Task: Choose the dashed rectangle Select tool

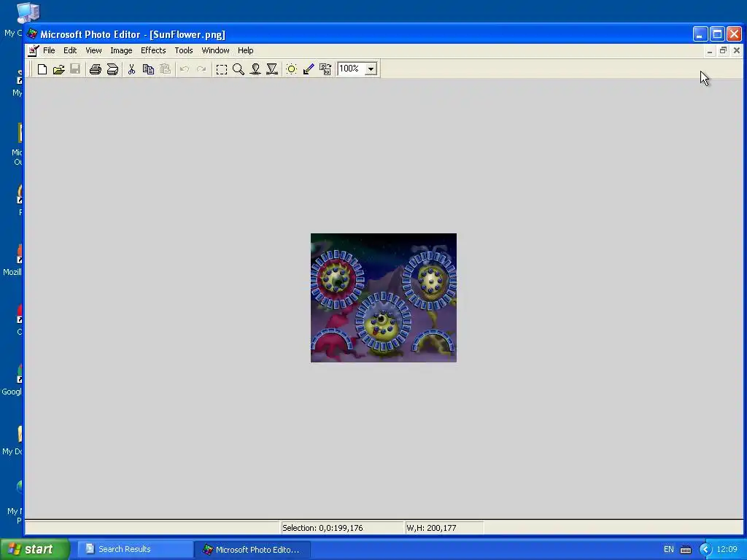Action: click(222, 69)
